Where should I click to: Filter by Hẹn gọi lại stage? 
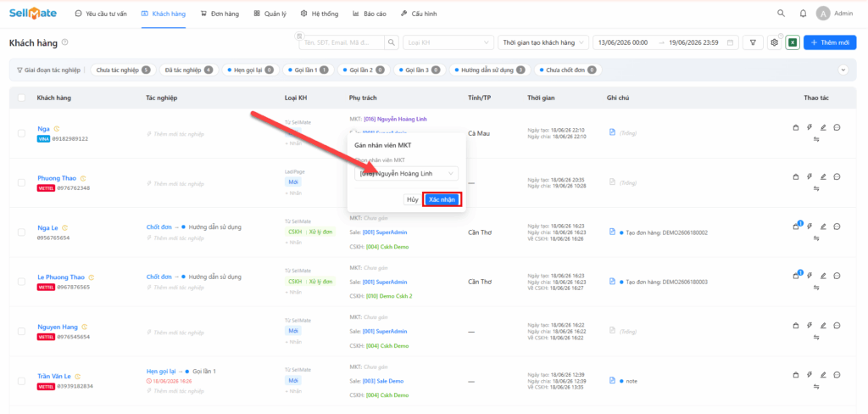point(250,70)
